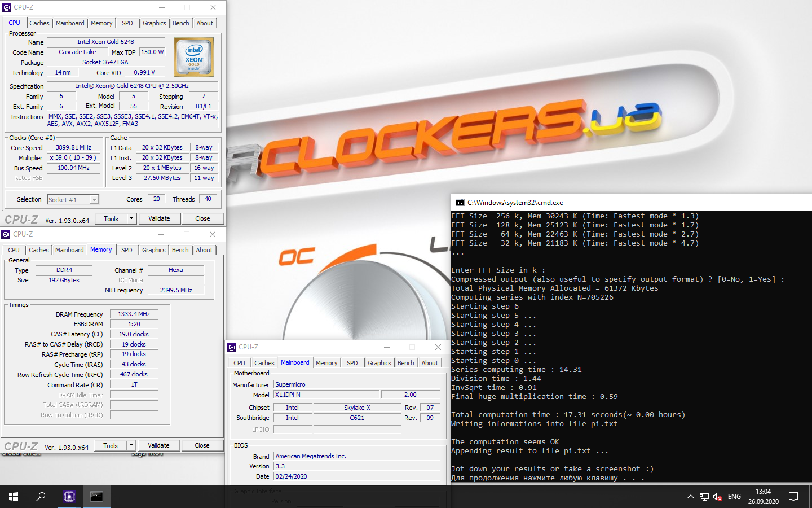812x508 pixels.
Task: Open Graphics tab in top CPU-Z window
Action: click(x=155, y=23)
